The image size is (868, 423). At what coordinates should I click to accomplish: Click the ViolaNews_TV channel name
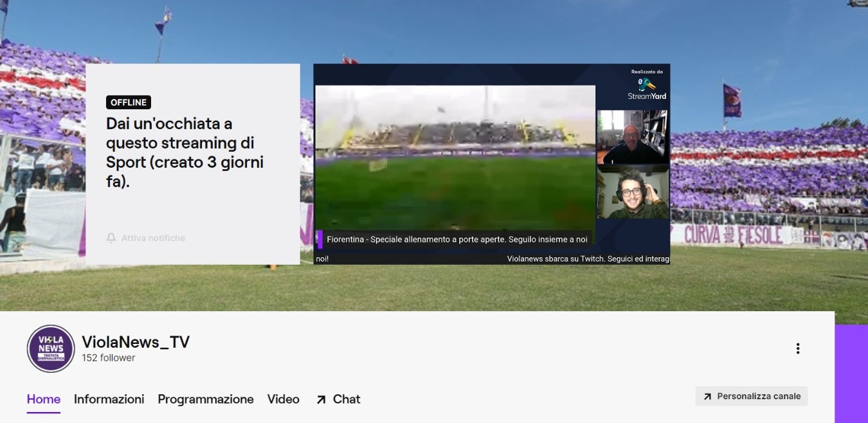click(x=136, y=342)
